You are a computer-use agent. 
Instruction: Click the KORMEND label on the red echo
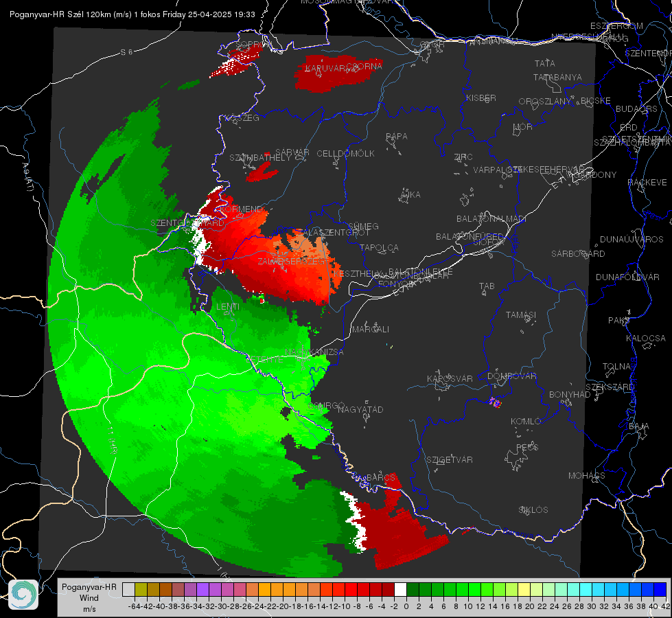[x=242, y=209]
